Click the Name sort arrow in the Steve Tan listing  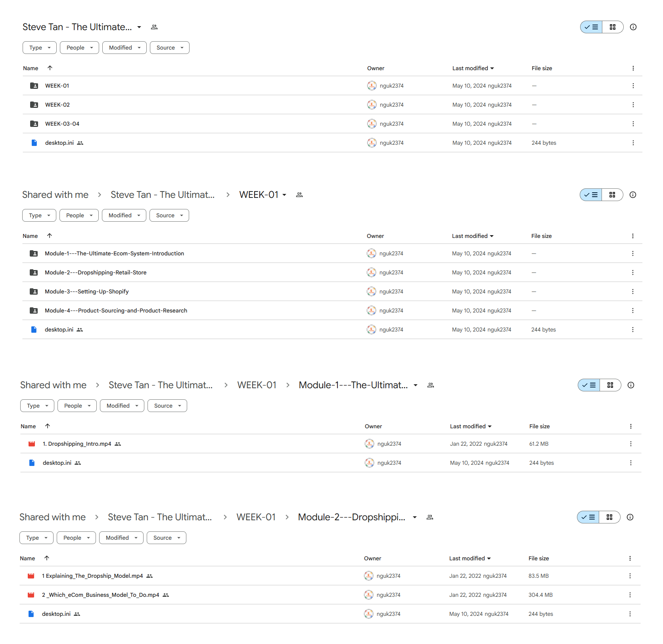pos(50,68)
